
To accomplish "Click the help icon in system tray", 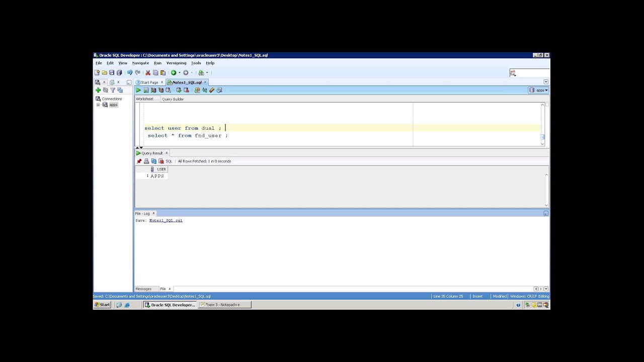I will click(518, 305).
